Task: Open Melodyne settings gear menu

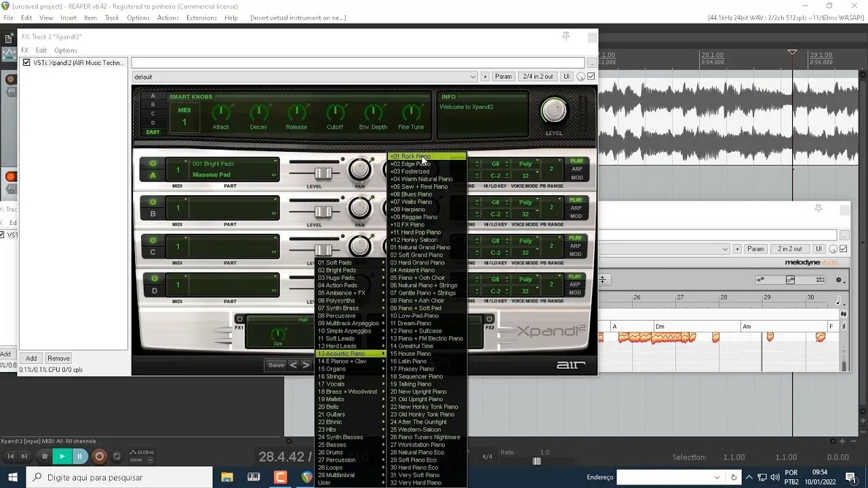Action: 839,280
